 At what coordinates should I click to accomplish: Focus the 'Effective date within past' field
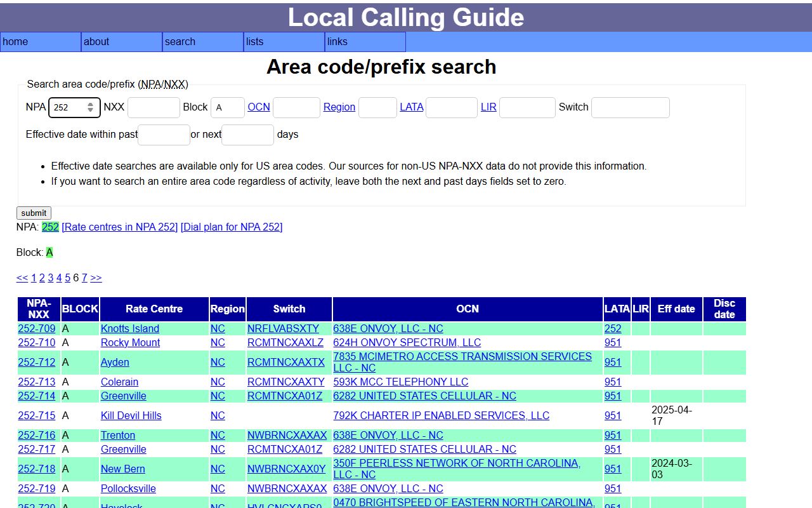164,135
